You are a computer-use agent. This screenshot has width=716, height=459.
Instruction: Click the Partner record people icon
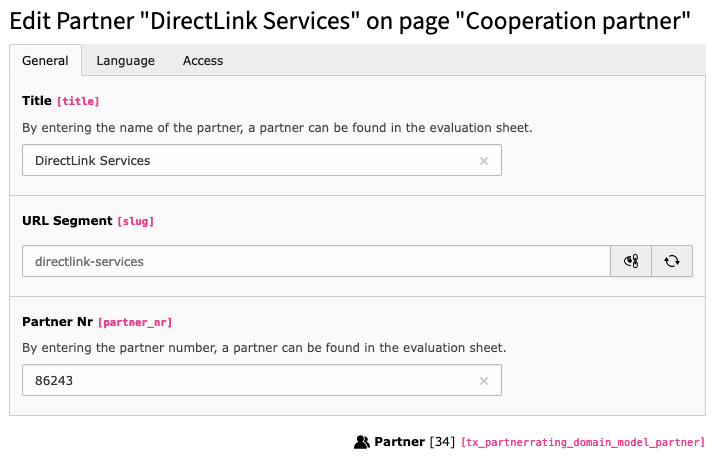pyautogui.click(x=362, y=442)
